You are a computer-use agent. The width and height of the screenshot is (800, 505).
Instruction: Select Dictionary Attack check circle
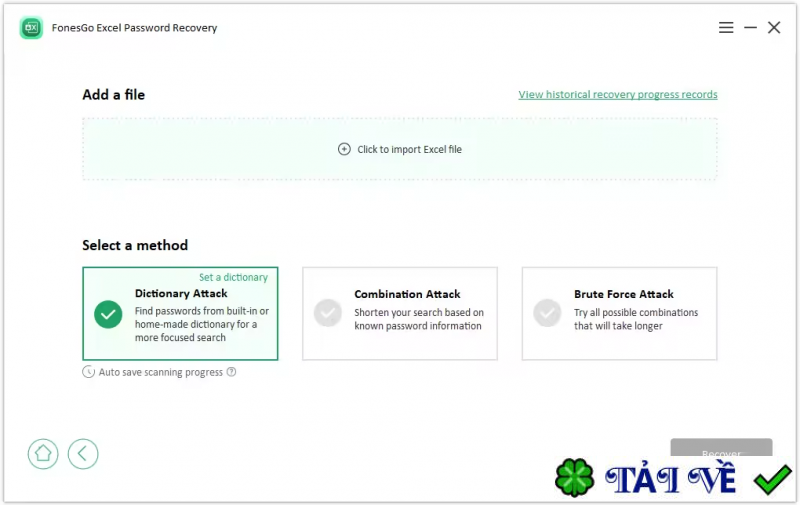click(108, 314)
